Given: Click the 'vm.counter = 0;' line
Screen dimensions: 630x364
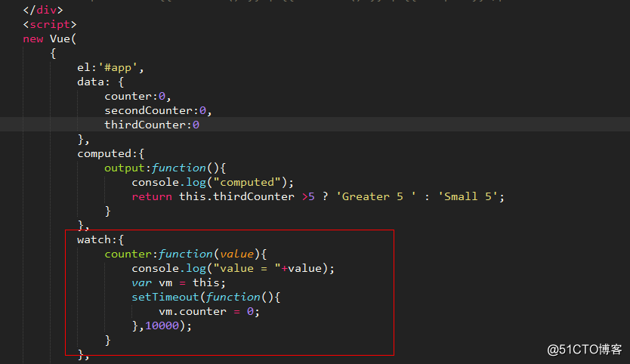Looking at the screenshot, I should pos(209,312).
